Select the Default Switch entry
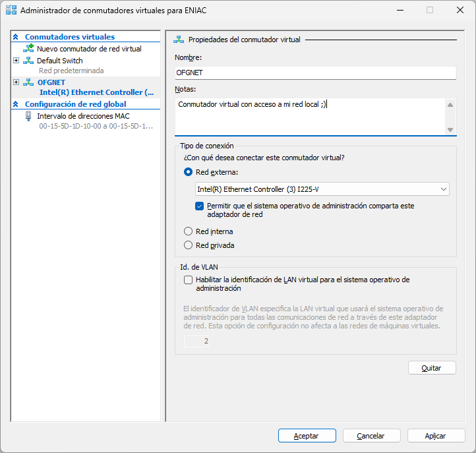This screenshot has height=453, width=476. point(60,61)
